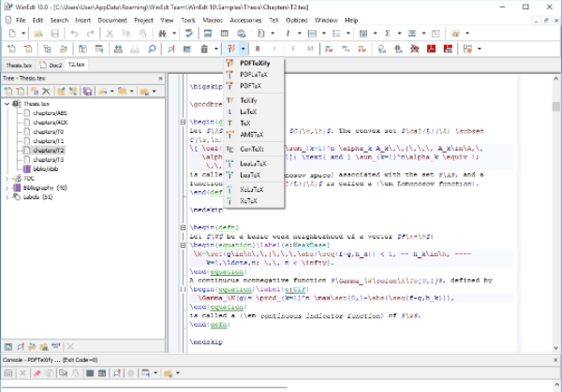Click the red Adobe PDF viewer icon
The width and height of the screenshot is (562, 392).
[431, 49]
